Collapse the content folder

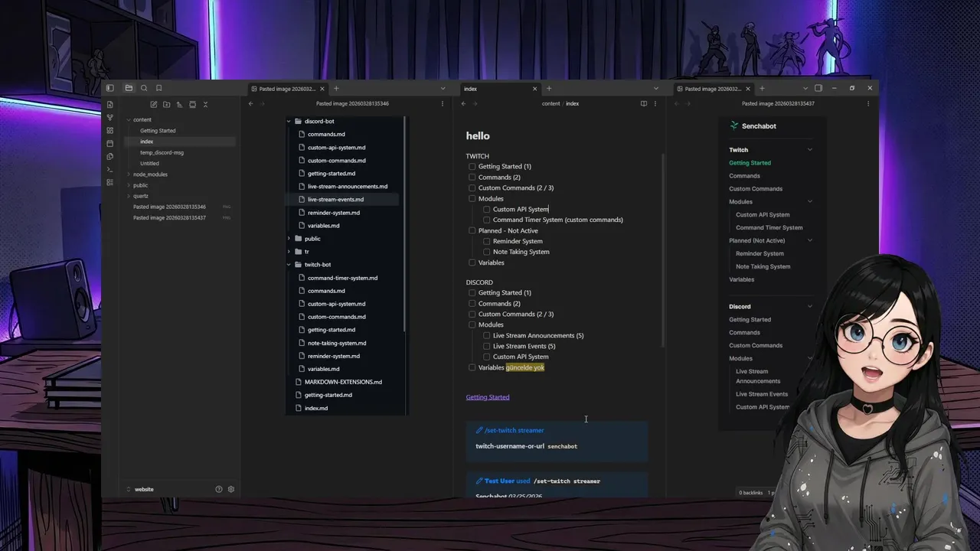(128, 119)
